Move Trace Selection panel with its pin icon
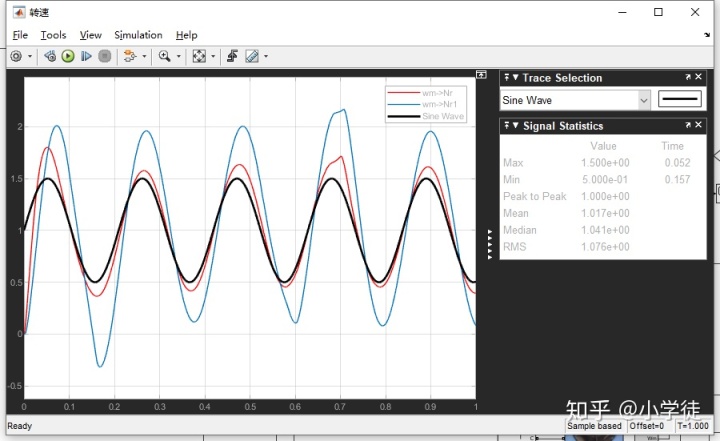This screenshot has height=441, width=720. tap(506, 77)
